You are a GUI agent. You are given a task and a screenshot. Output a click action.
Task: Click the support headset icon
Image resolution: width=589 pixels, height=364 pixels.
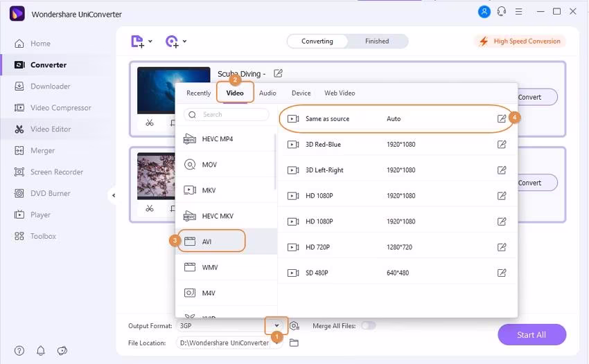pyautogui.click(x=502, y=12)
